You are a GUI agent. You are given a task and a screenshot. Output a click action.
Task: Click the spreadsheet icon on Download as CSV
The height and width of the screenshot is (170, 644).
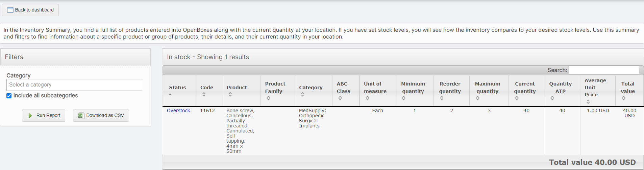[x=80, y=116]
